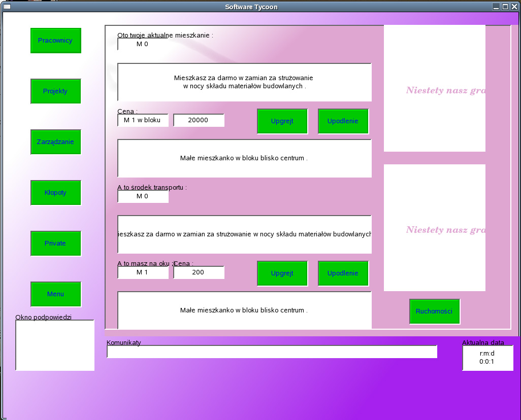Open the Kłopoty panel
The height and width of the screenshot is (420, 521).
click(55, 193)
